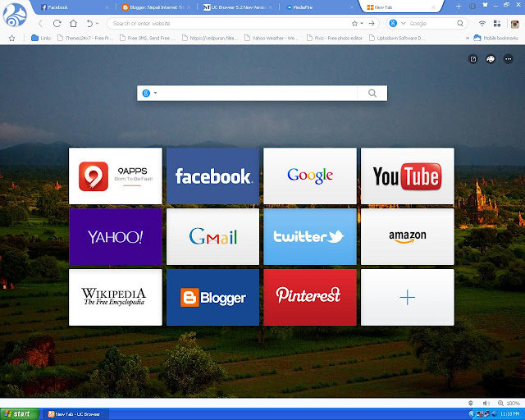The height and width of the screenshot is (420, 525).
Task: Open the Pinterest speed dial tile
Action: tap(310, 298)
